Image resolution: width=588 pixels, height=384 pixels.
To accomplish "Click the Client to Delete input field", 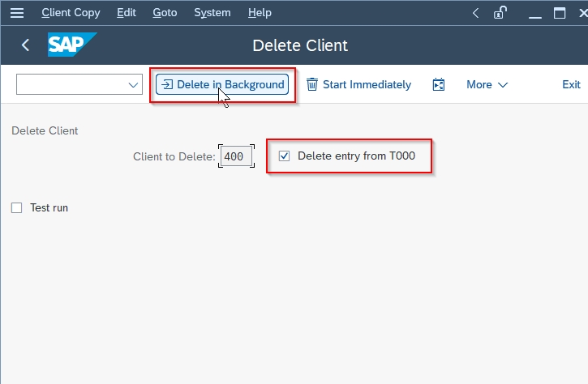I will [x=236, y=156].
